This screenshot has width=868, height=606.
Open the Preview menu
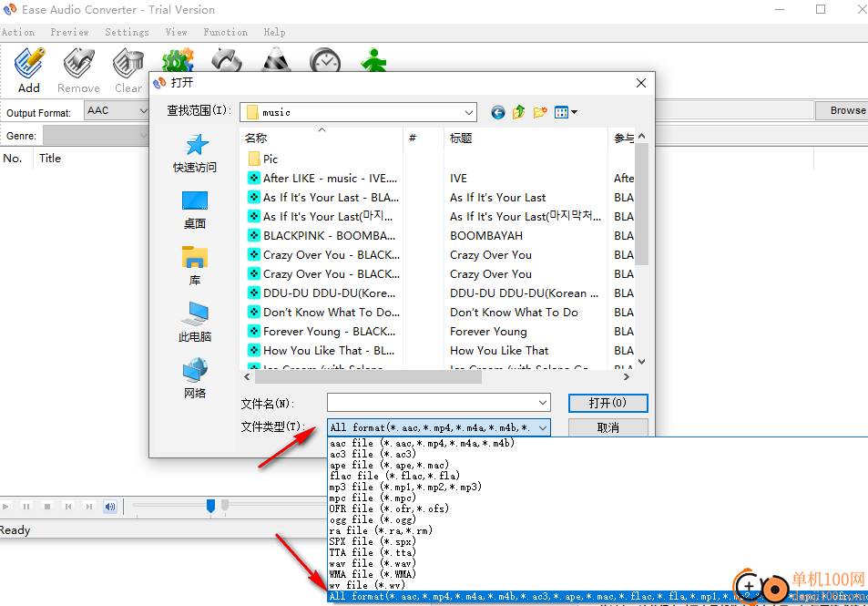[x=70, y=32]
